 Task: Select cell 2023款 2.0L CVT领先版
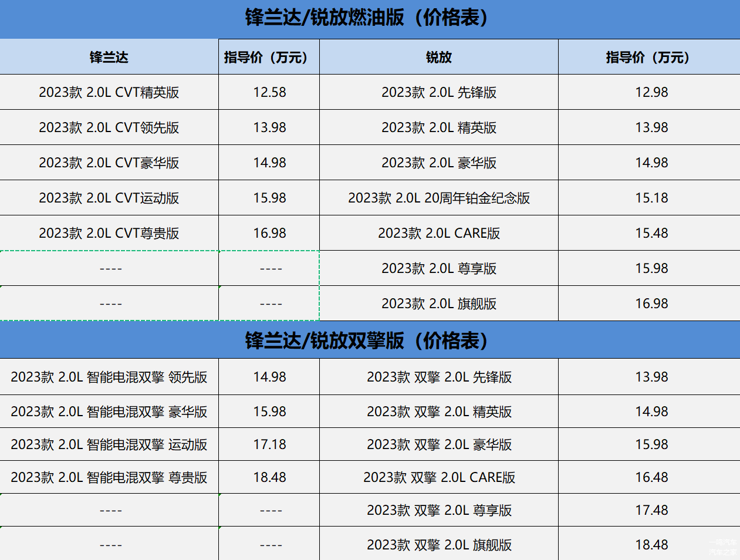(109, 127)
